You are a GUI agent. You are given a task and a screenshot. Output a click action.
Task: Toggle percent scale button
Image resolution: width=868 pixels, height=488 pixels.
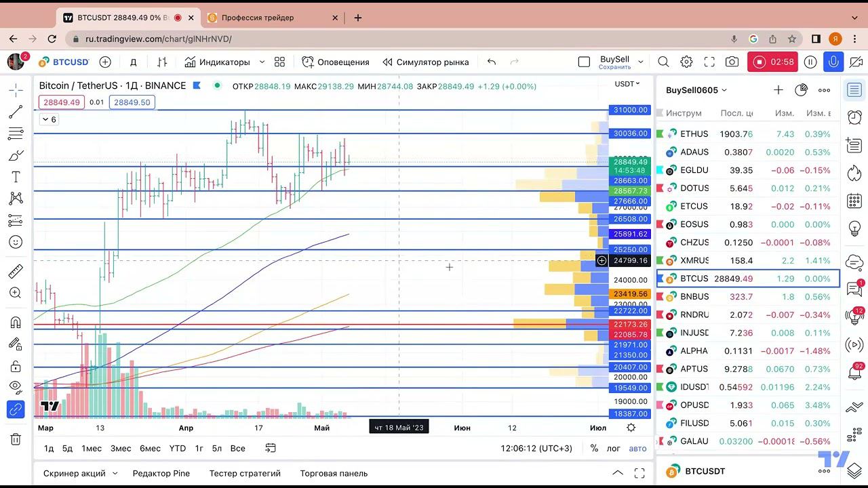pyautogui.click(x=594, y=448)
